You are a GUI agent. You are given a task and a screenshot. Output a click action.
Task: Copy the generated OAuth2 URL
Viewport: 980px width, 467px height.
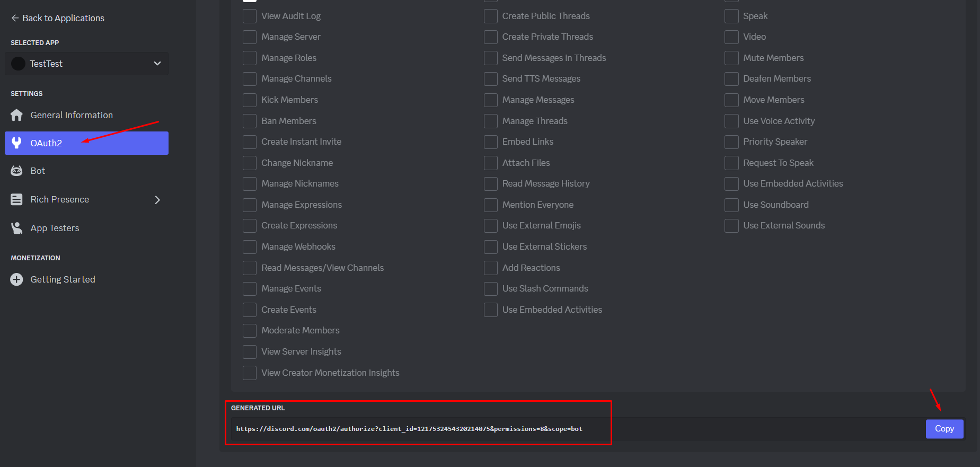point(944,429)
